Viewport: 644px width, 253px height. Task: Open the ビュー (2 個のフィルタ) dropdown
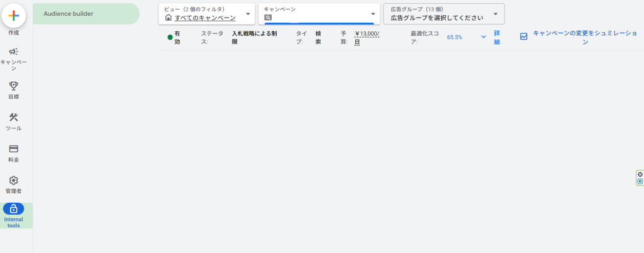pos(247,14)
